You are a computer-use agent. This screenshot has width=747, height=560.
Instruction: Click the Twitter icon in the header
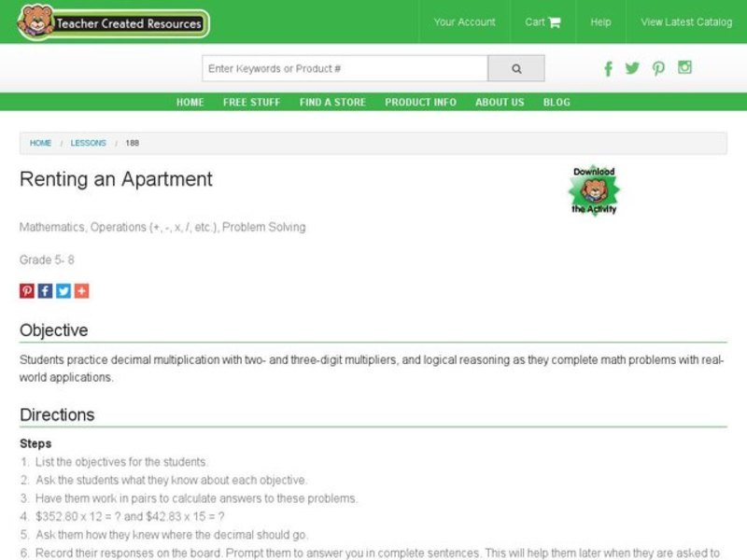633,68
